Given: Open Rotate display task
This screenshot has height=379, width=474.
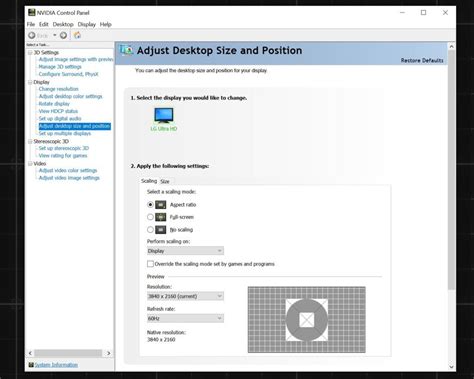Looking at the screenshot, I should (x=54, y=104).
